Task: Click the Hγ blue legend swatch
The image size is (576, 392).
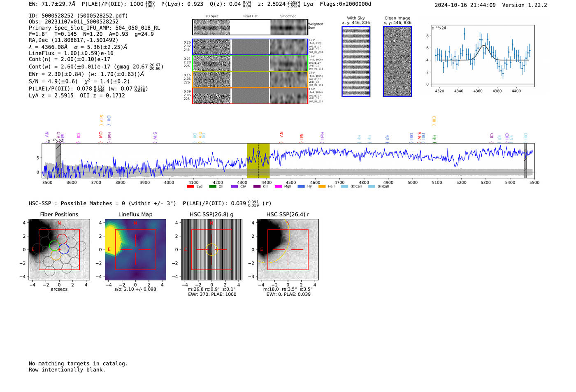Action: [301, 186]
